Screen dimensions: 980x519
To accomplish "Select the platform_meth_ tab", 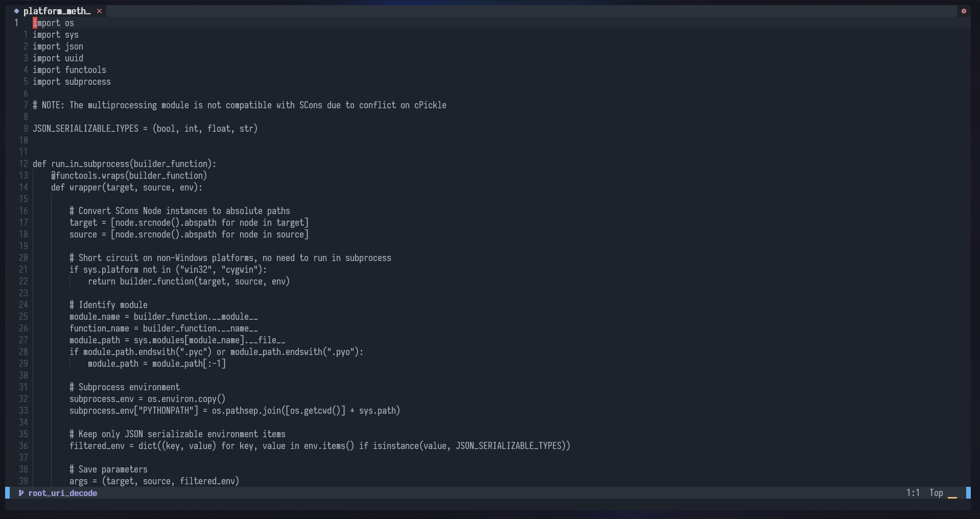I will click(x=56, y=10).
